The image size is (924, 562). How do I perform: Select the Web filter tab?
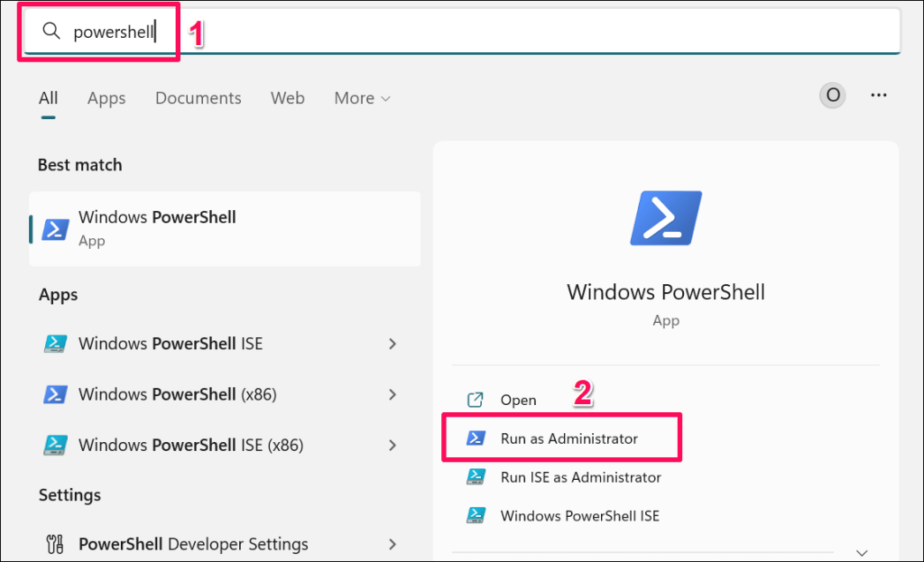point(288,98)
